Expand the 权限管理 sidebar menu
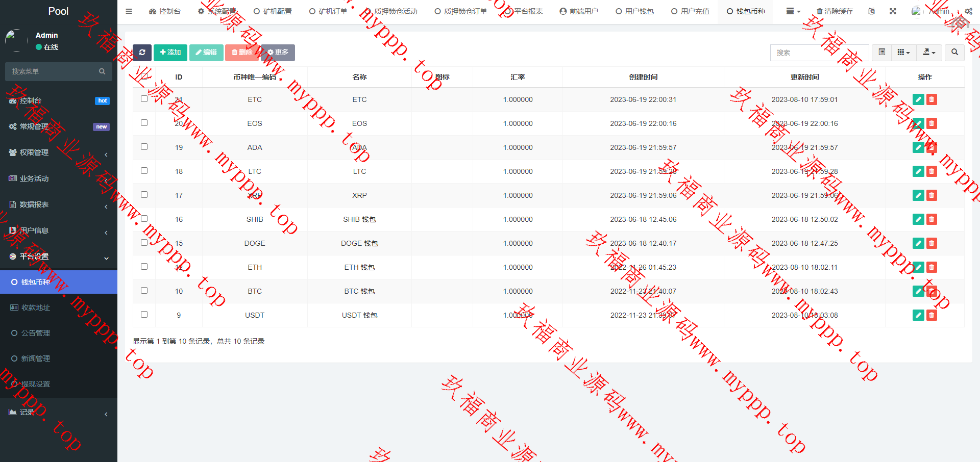 point(59,152)
